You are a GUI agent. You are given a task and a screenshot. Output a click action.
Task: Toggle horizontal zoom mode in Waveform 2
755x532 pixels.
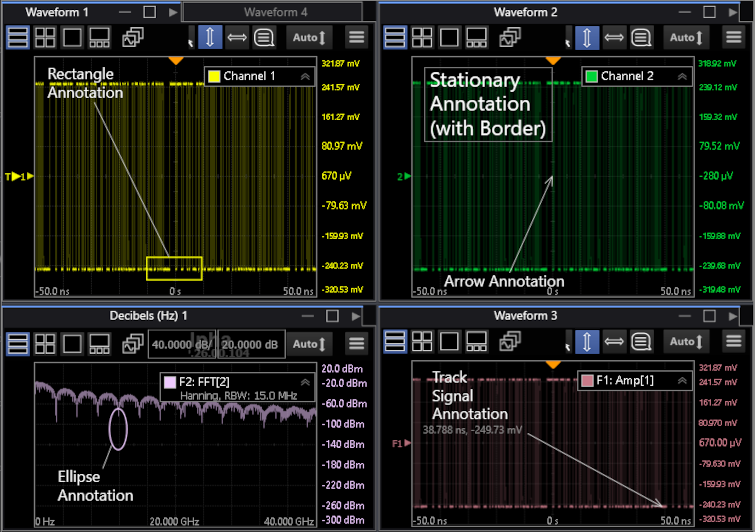[614, 37]
